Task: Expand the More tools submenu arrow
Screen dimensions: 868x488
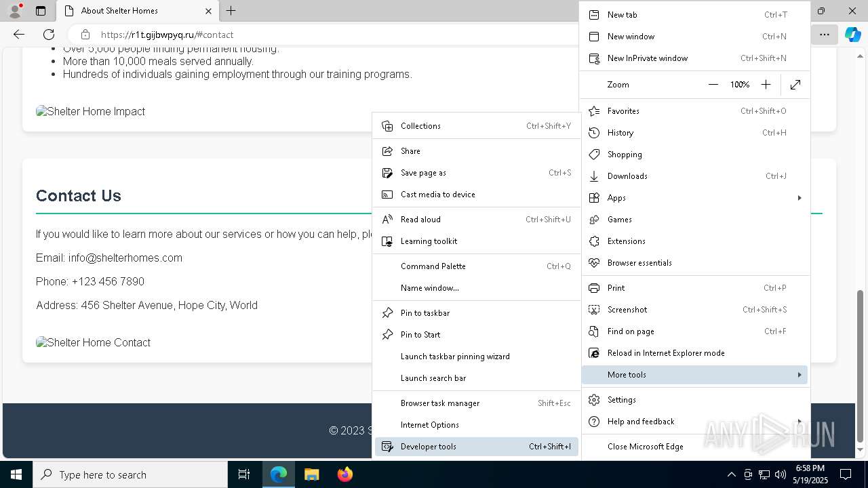Action: click(x=800, y=375)
